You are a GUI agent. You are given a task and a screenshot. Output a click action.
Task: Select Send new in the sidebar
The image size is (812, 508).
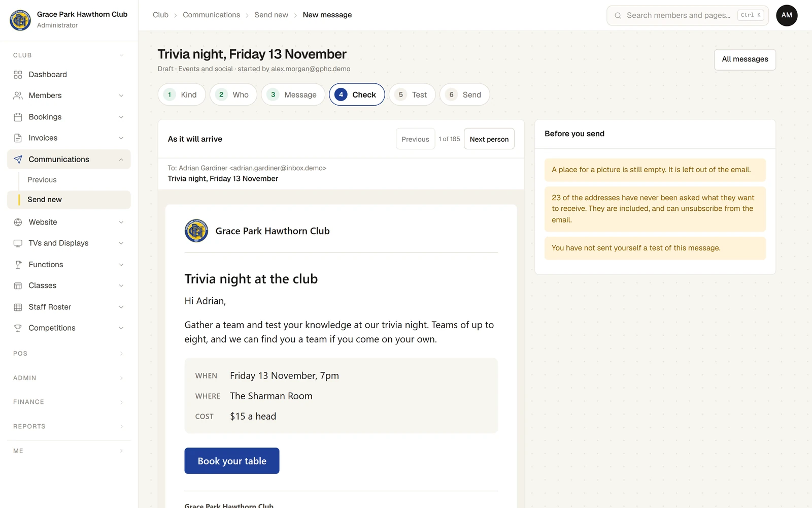click(69, 200)
